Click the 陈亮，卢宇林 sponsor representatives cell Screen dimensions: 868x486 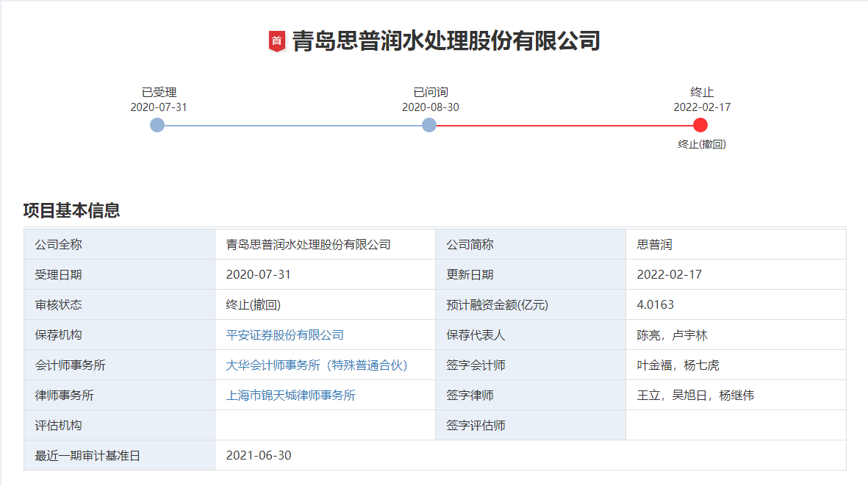pyautogui.click(x=672, y=335)
